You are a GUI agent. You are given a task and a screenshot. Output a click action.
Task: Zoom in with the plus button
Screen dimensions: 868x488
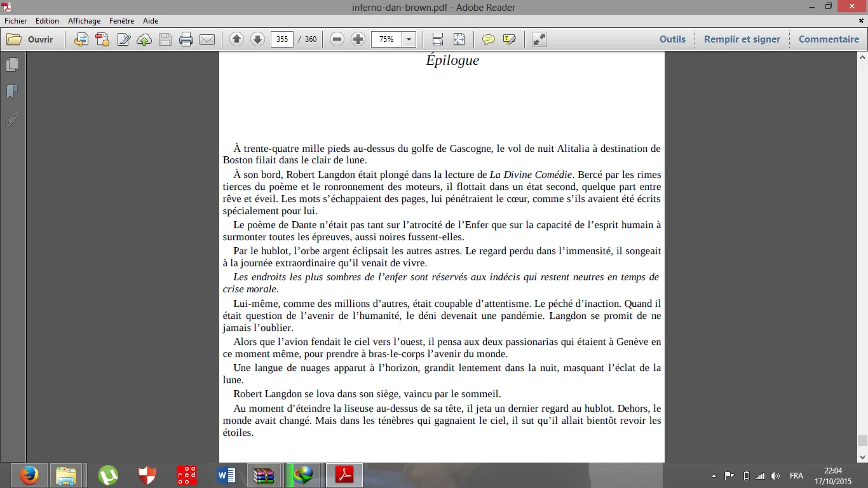coord(358,39)
